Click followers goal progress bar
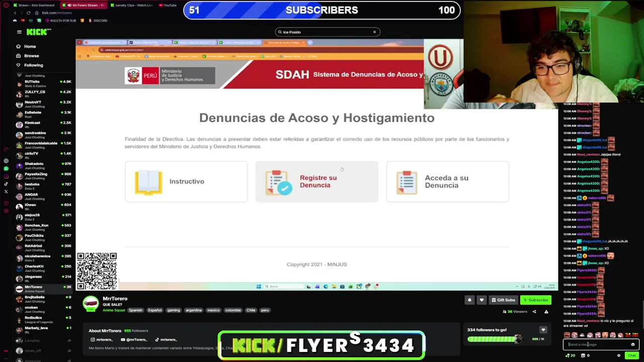 click(495, 339)
